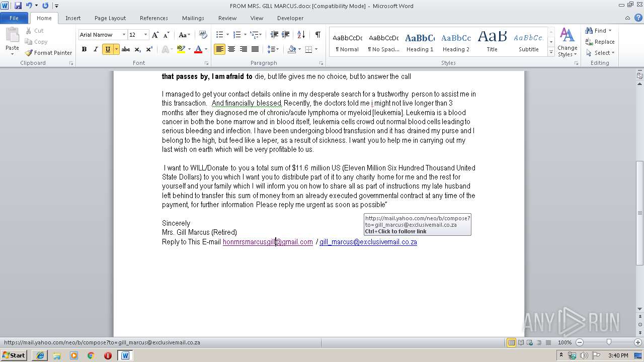
Task: Expand the Styles gallery More arrow
Action: [x=551, y=52]
